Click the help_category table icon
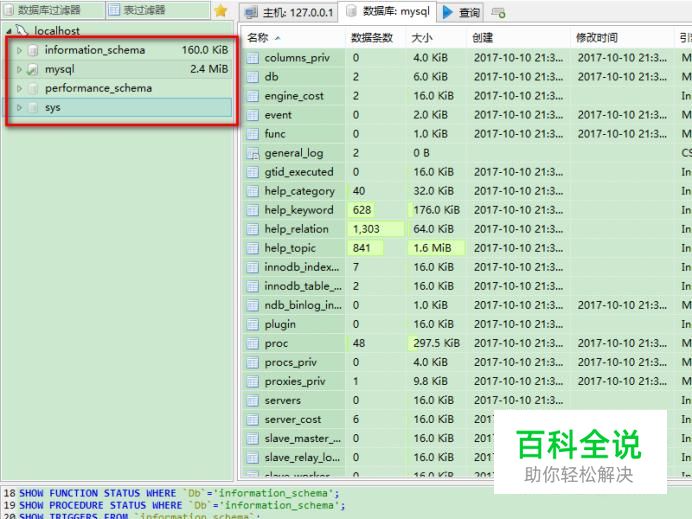 pos(253,191)
